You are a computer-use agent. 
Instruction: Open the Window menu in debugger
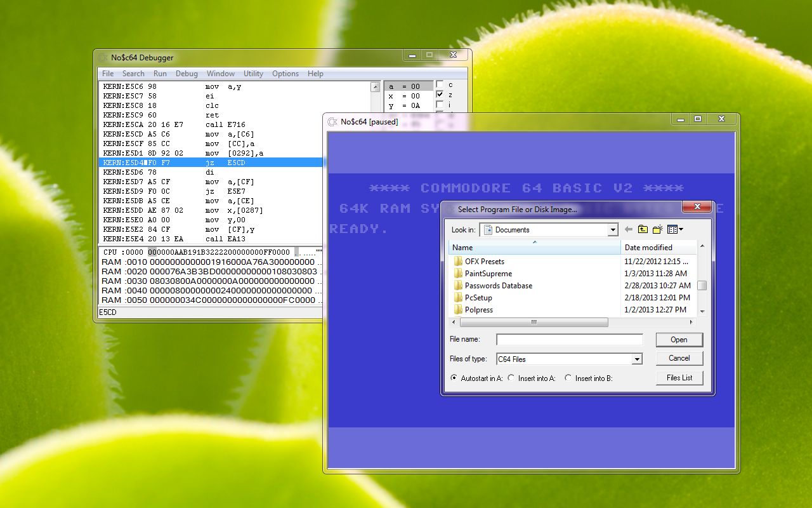[221, 74]
